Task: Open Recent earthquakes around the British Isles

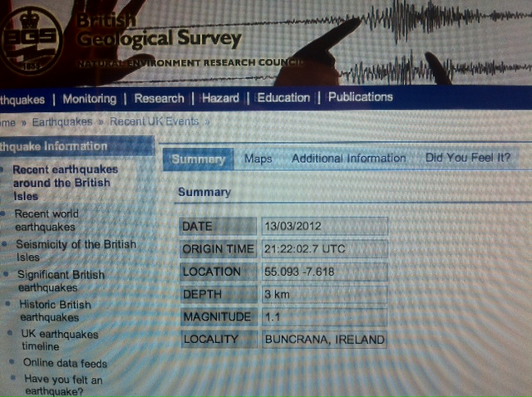Action: pos(66,183)
